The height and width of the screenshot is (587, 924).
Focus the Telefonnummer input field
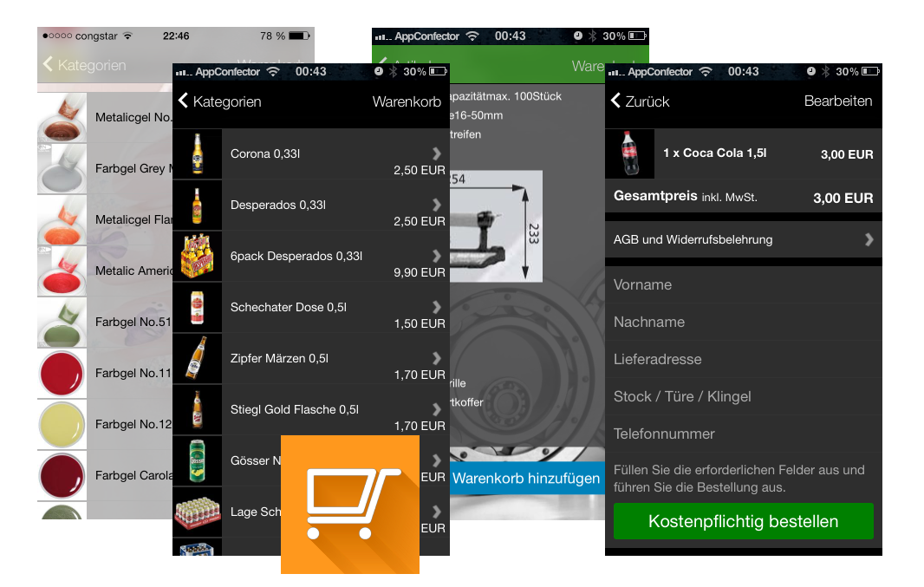(743, 434)
